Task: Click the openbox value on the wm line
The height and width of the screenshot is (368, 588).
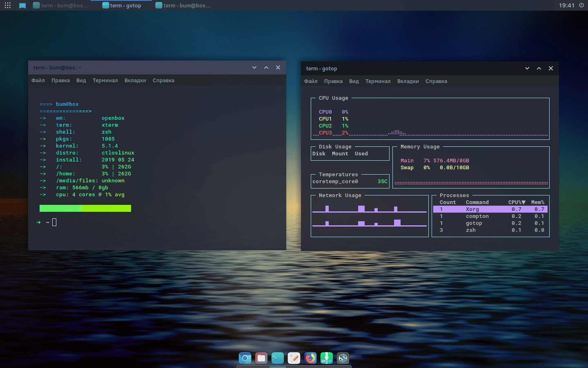Action: tap(113, 118)
